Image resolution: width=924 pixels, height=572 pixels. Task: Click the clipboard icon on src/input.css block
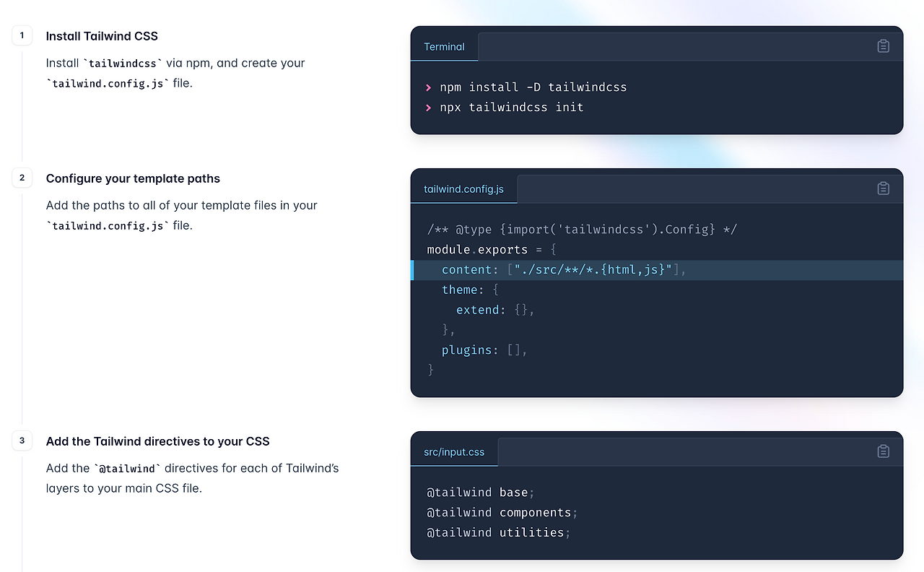pos(883,451)
